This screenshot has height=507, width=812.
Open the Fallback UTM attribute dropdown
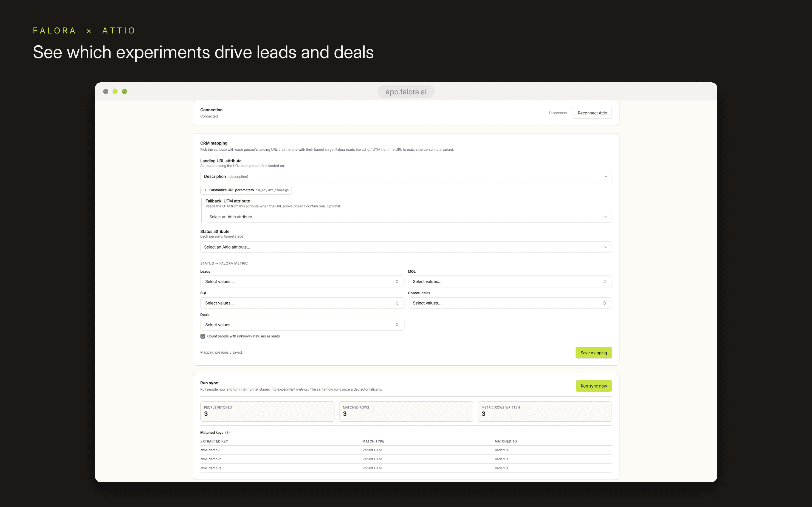[408, 217]
